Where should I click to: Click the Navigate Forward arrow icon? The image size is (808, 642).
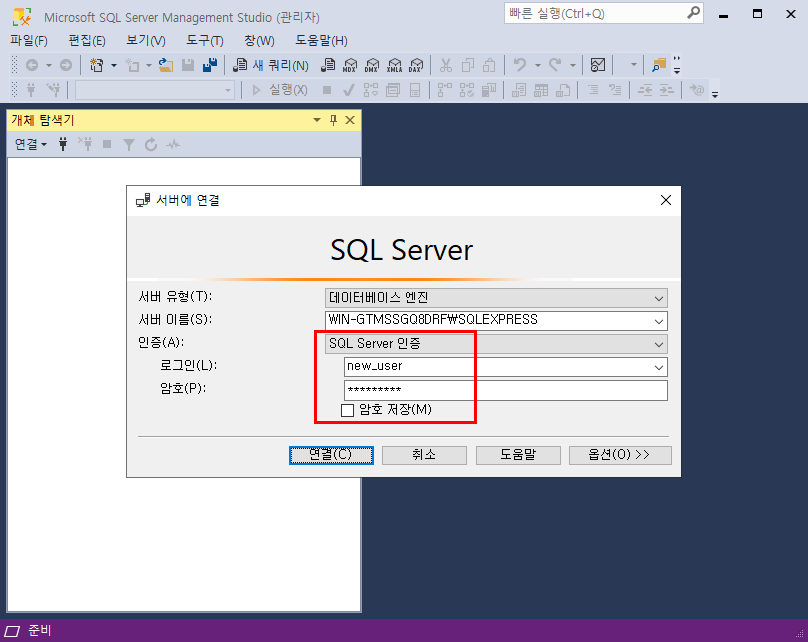coord(66,65)
